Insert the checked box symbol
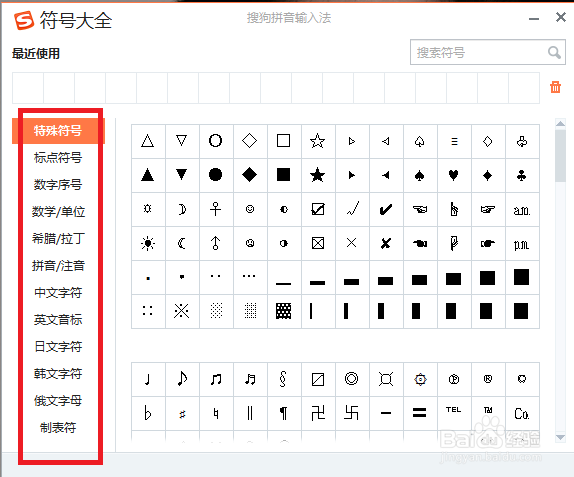Viewport: 574px width, 477px height. point(317,209)
